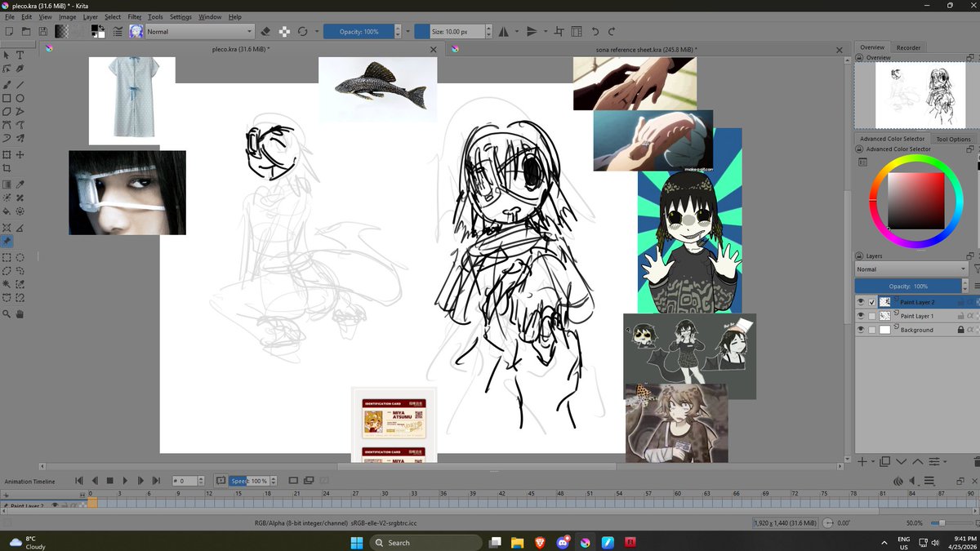The height and width of the screenshot is (551, 980).
Task: Select the Zoom magnifier tool
Action: pyautogui.click(x=7, y=313)
